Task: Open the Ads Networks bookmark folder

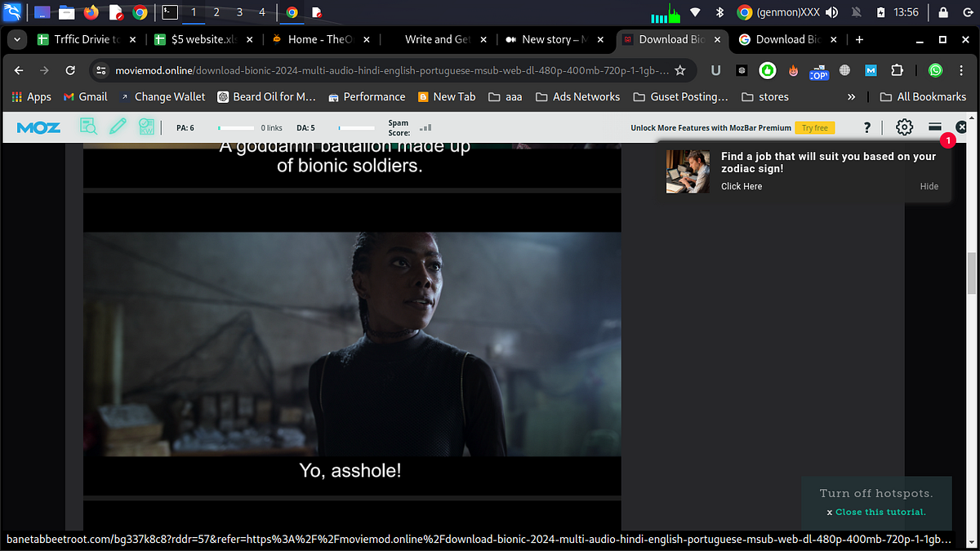Action: (578, 96)
